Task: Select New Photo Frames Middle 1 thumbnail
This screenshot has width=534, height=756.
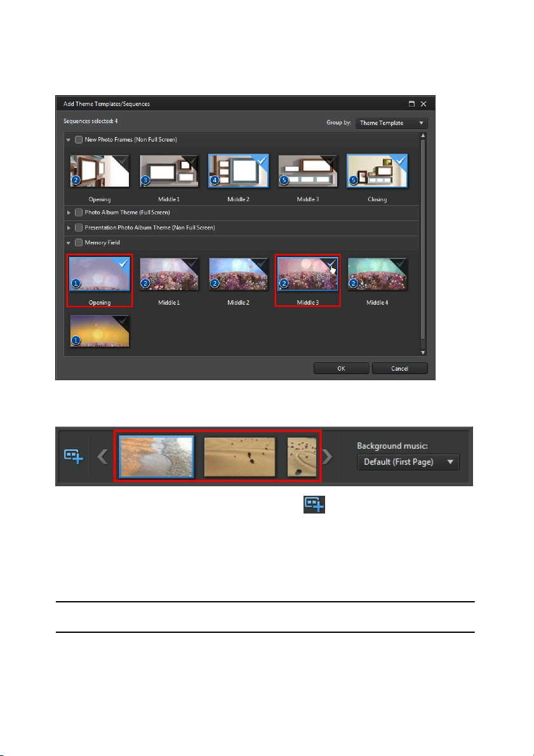Action: coord(169,171)
